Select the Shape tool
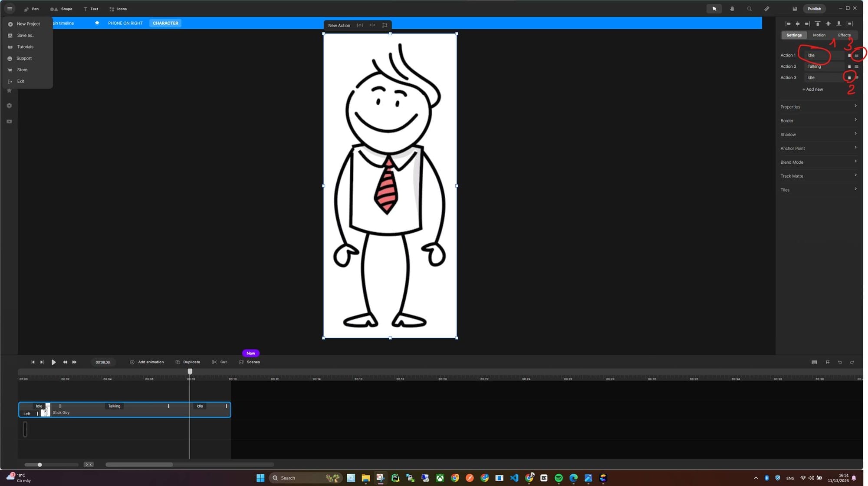Image resolution: width=868 pixels, height=486 pixels. [x=61, y=9]
